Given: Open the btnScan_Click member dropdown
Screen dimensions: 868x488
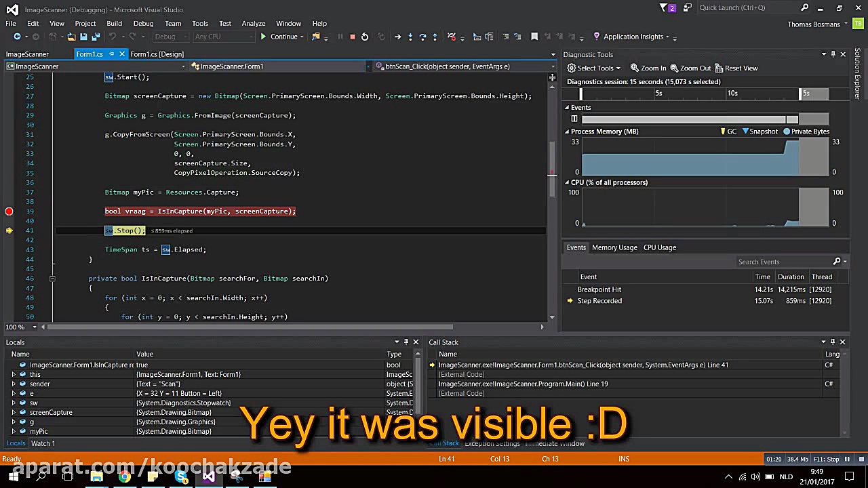Looking at the screenshot, I should [x=554, y=66].
